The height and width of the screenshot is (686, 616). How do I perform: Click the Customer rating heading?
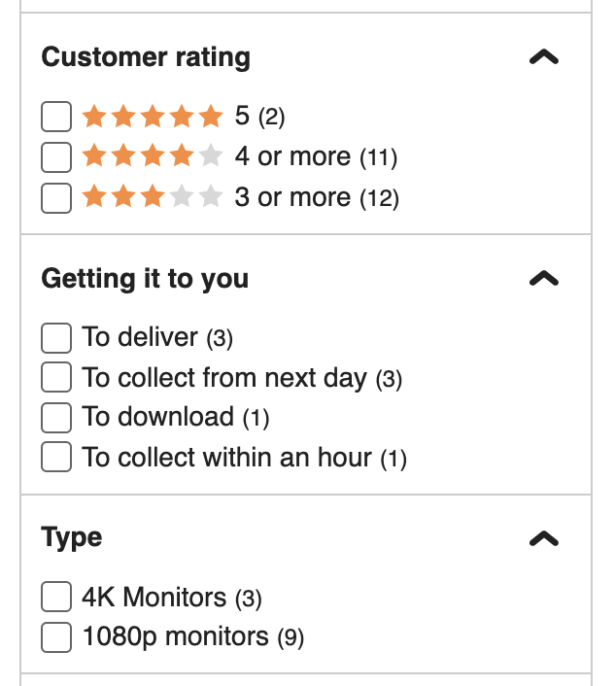point(146,57)
